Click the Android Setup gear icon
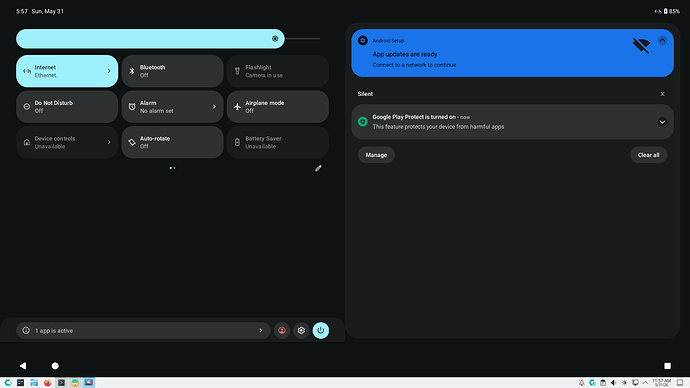Screen dimensions: 690x388 363,40
